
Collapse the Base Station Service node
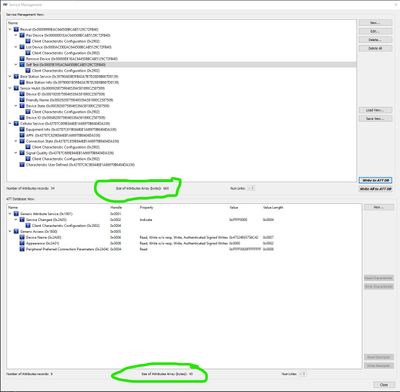(x=10, y=76)
